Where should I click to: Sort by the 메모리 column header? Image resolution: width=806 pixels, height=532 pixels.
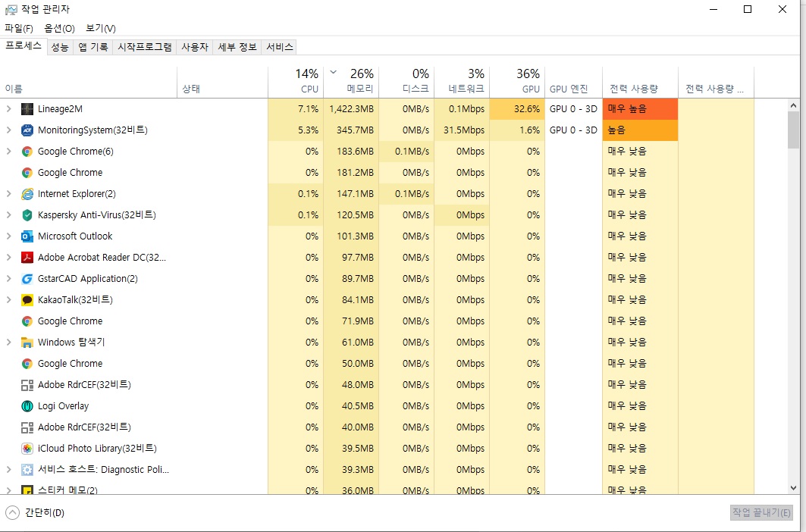351,82
